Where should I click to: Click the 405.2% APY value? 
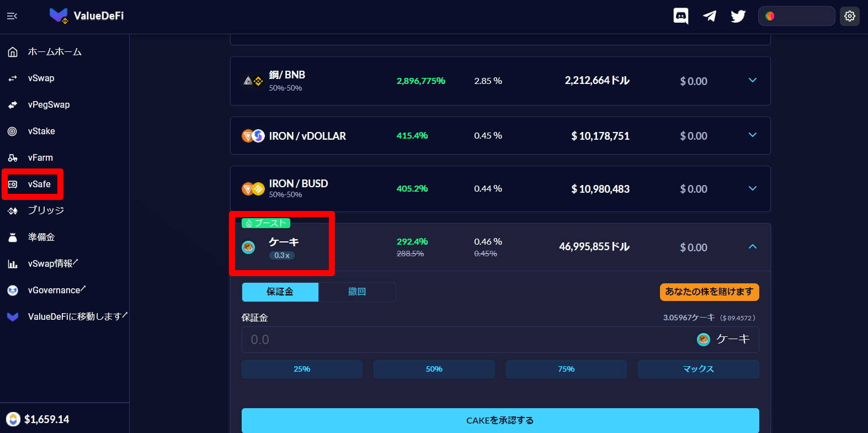pyautogui.click(x=412, y=188)
